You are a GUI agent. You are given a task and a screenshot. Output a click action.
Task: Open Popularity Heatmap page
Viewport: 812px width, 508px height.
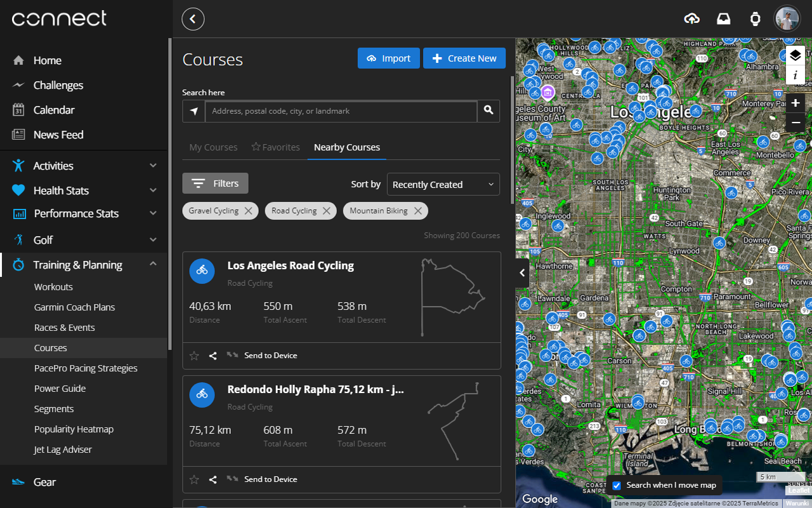tap(74, 429)
